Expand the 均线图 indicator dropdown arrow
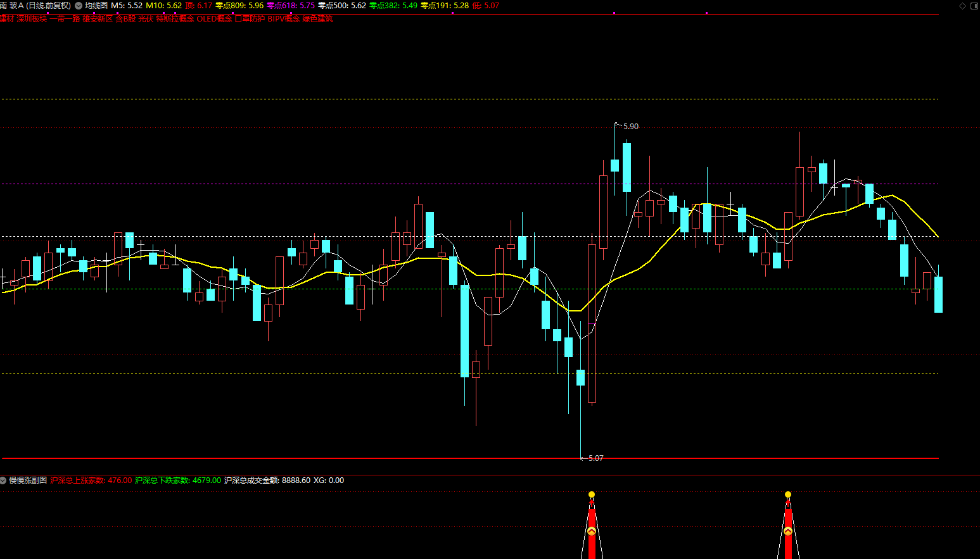The image size is (980, 559). pyautogui.click(x=79, y=5)
